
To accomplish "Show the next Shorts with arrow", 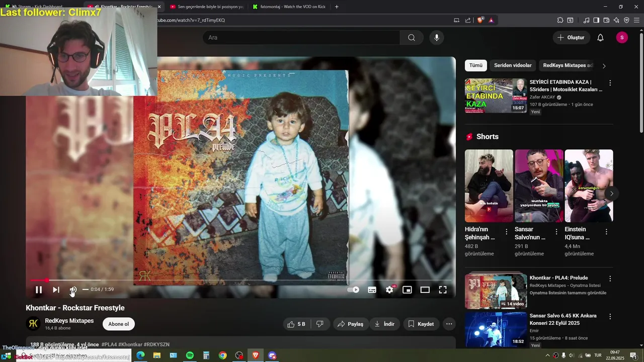I will pos(612,194).
